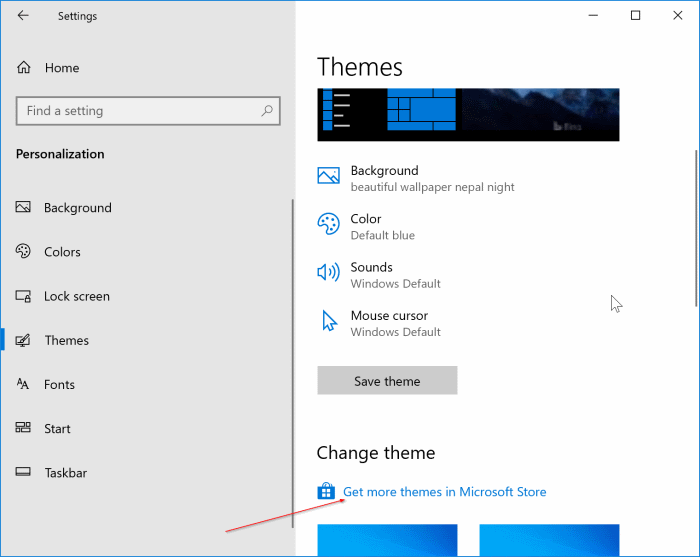Click the Lock screen icon in sidebar
The width and height of the screenshot is (700, 557).
click(23, 296)
